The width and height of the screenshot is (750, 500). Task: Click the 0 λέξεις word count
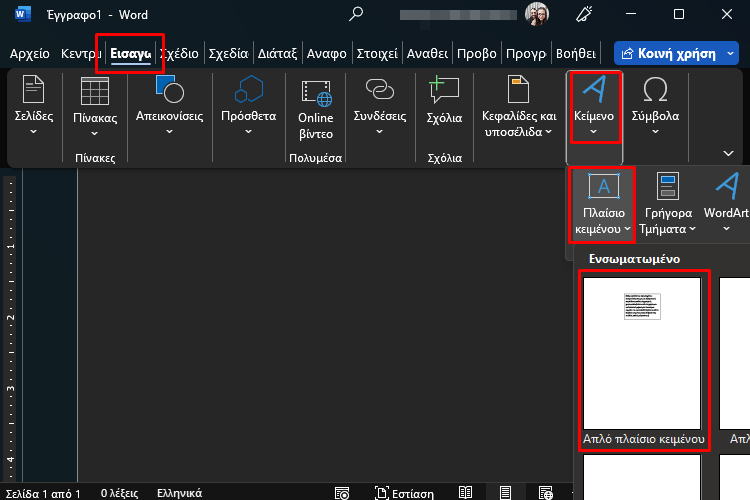[120, 493]
